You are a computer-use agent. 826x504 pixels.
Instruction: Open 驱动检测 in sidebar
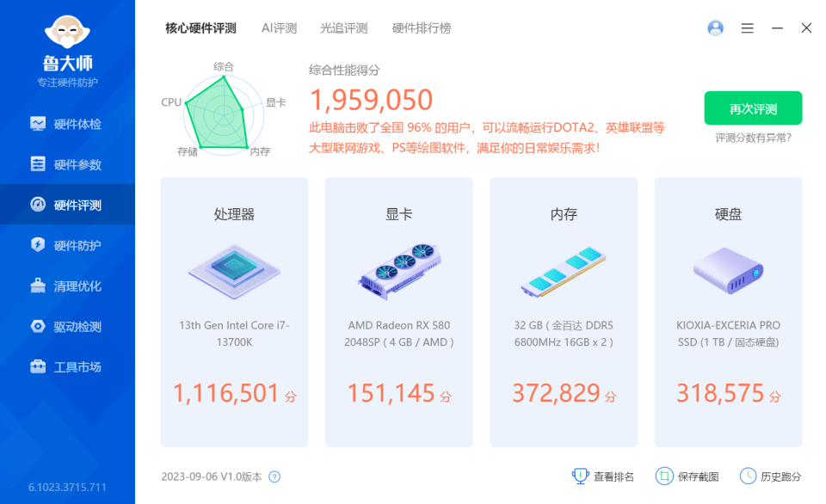click(x=67, y=326)
